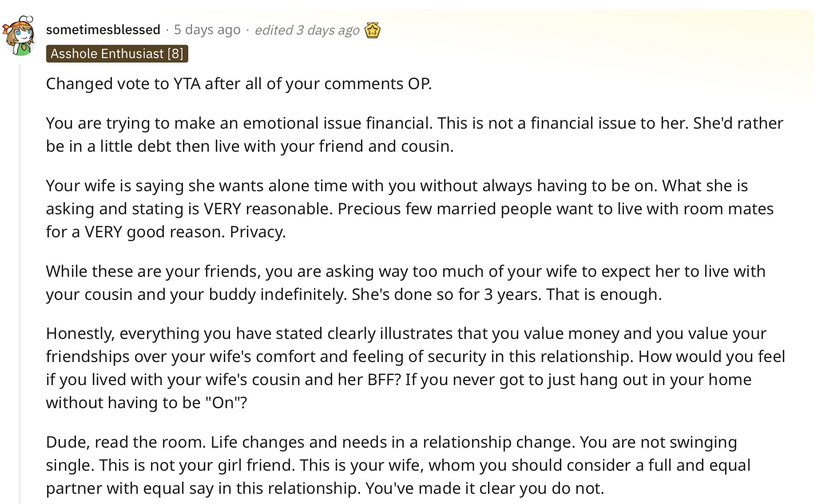Click the "edited 3 days ago" label

pyautogui.click(x=307, y=30)
